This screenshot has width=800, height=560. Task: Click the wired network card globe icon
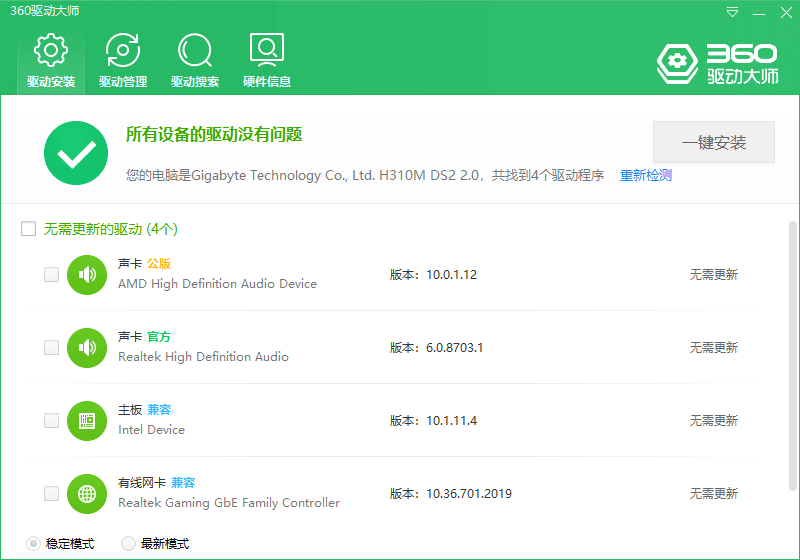87,494
